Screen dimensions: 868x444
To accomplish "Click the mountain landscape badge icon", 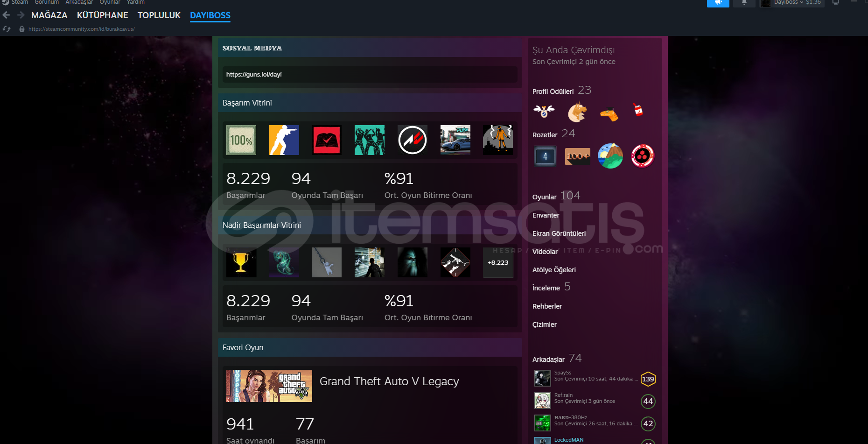I will pos(610,156).
